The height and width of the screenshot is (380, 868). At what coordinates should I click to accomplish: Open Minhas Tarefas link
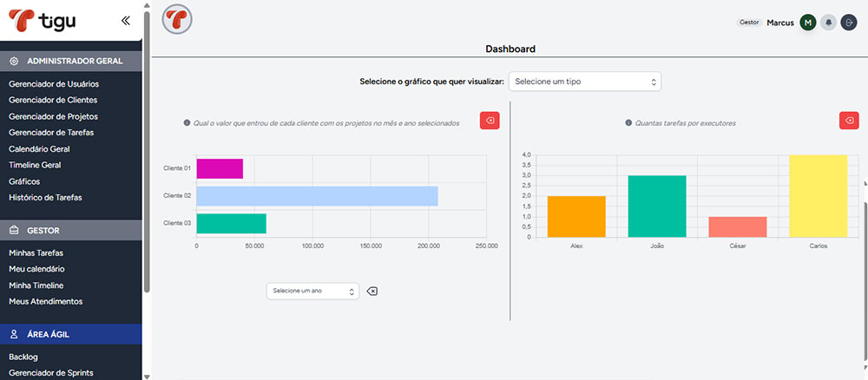point(36,252)
